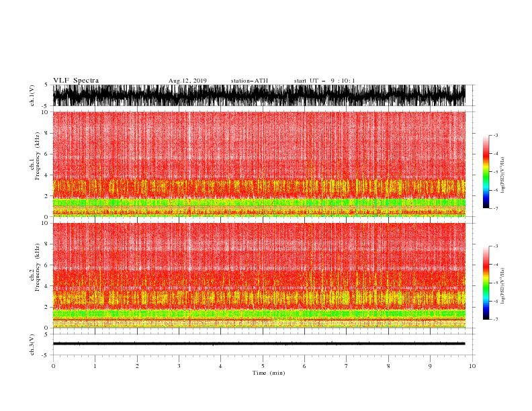Select the date 'Aug.12, 2019'

(187, 81)
